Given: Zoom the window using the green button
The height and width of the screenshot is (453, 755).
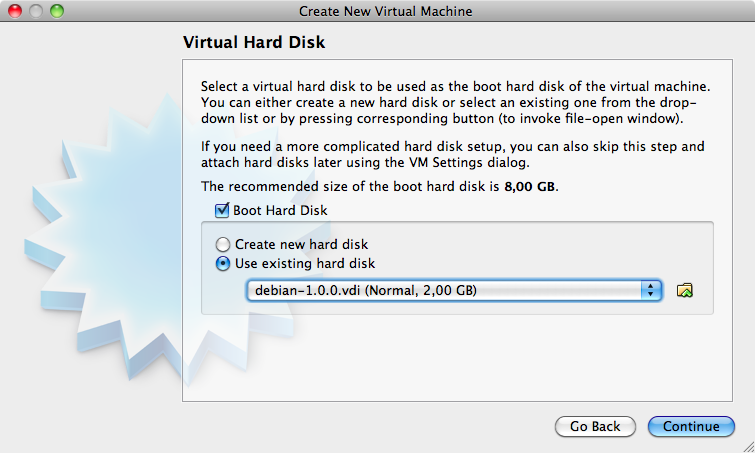Looking at the screenshot, I should click(x=55, y=11).
